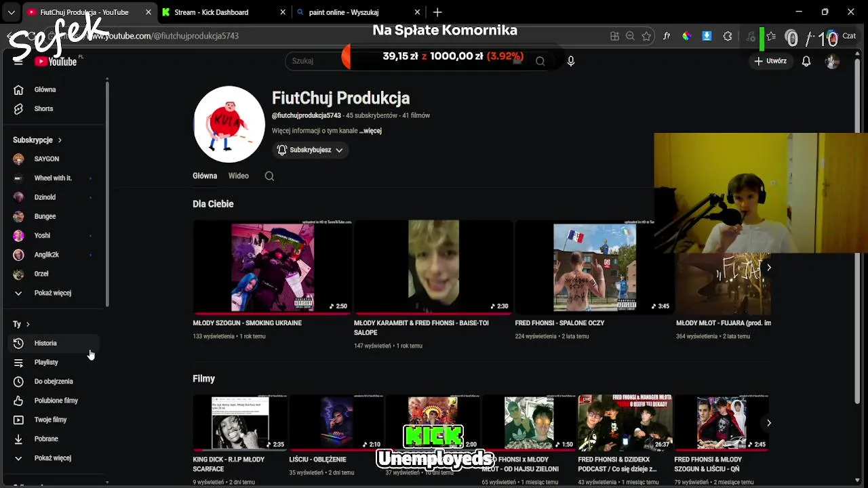This screenshot has width=868, height=488.
Task: Show more subscriptions under Orzeł
Action: click(54, 293)
